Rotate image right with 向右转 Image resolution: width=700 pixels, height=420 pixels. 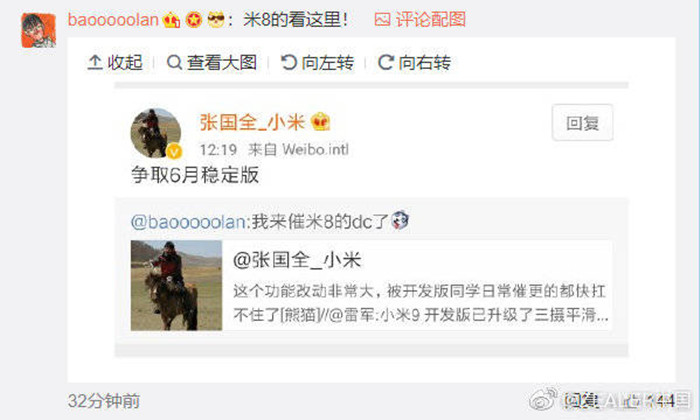pos(385,62)
